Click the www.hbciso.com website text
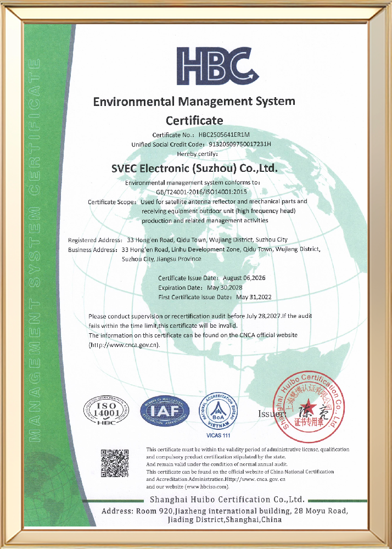This screenshot has height=549, width=392. [x=206, y=487]
